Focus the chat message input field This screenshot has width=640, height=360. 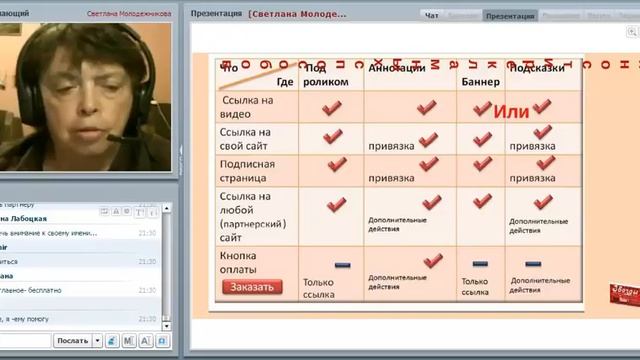[x=24, y=340]
